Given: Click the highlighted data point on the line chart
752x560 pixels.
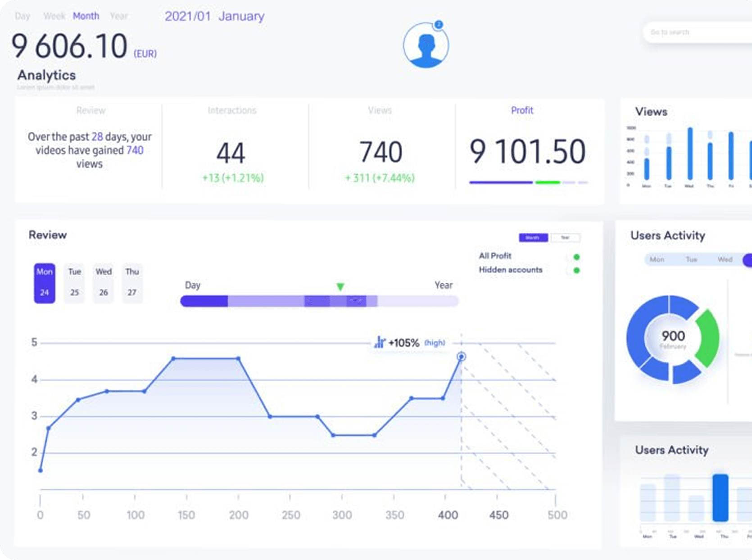Looking at the screenshot, I should coord(461,357).
